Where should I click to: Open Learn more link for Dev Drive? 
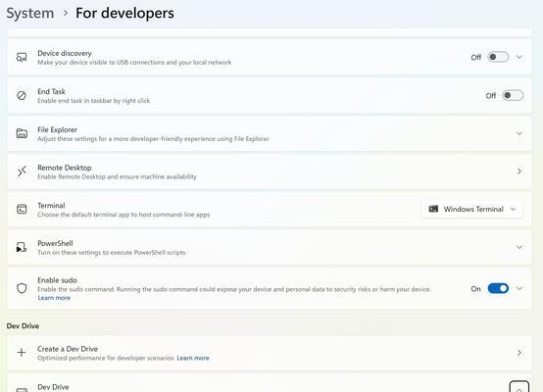193,358
